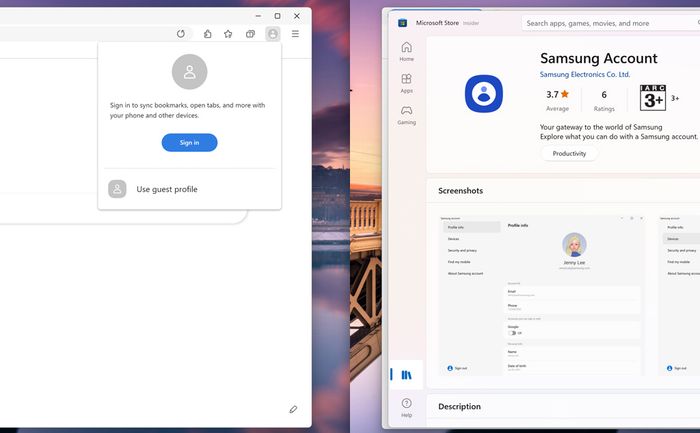Click the Store search apps field

tap(611, 23)
